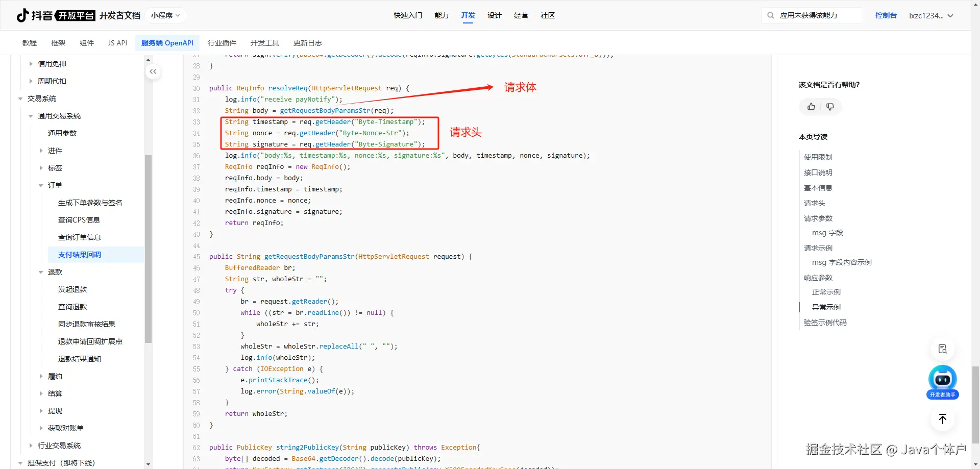Collapse the 通用交易系统 tree node
980x469 pixels.
[x=31, y=116]
